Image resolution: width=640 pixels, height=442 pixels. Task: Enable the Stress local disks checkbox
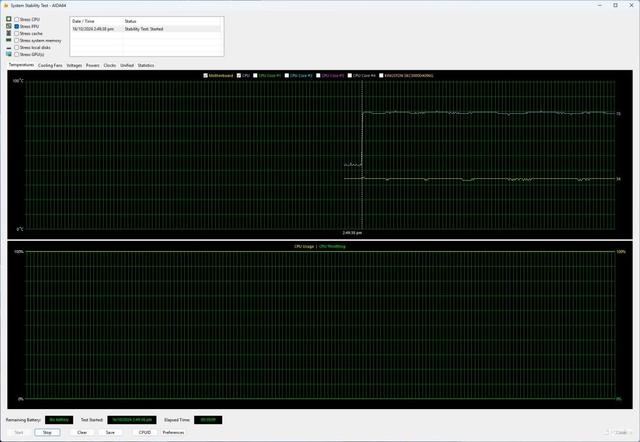point(17,47)
